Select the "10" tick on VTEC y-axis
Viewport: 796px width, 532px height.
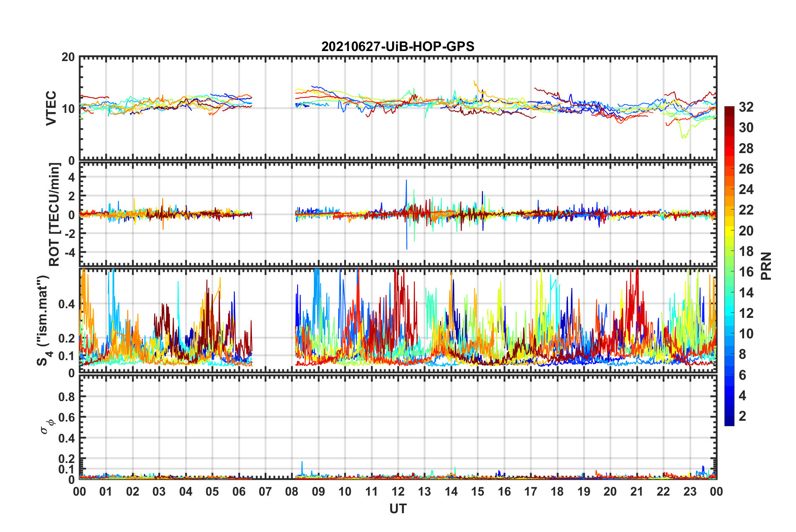coord(68,109)
